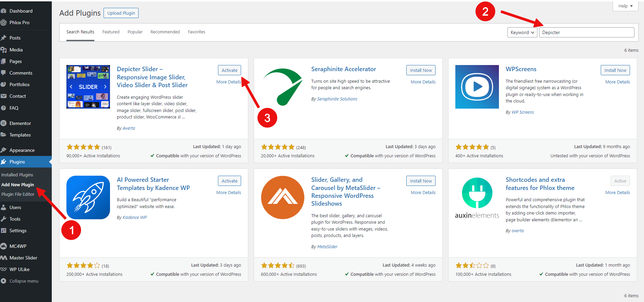This screenshot has width=644, height=302.
Task: View More Details for Depicter Slider
Action: (229, 82)
